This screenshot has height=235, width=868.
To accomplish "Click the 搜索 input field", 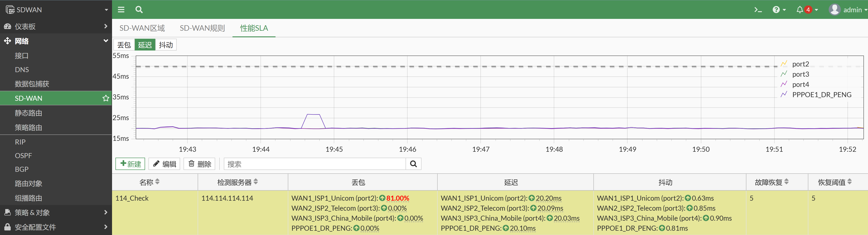I will click(x=315, y=164).
